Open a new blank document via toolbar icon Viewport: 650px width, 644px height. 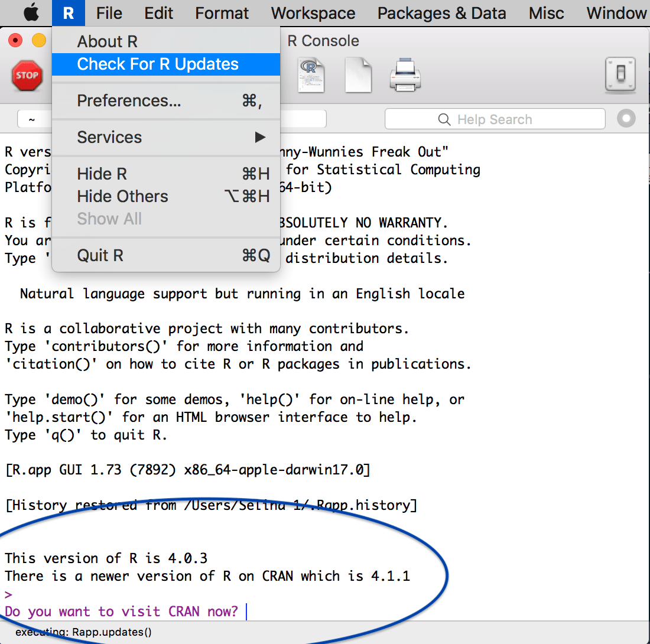pyautogui.click(x=358, y=74)
